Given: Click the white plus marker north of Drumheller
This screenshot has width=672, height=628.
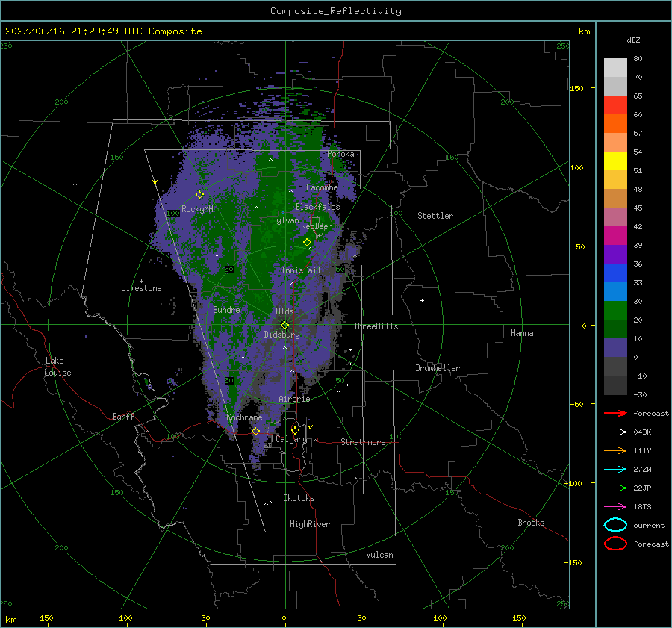Looking at the screenshot, I should pyautogui.click(x=422, y=300).
